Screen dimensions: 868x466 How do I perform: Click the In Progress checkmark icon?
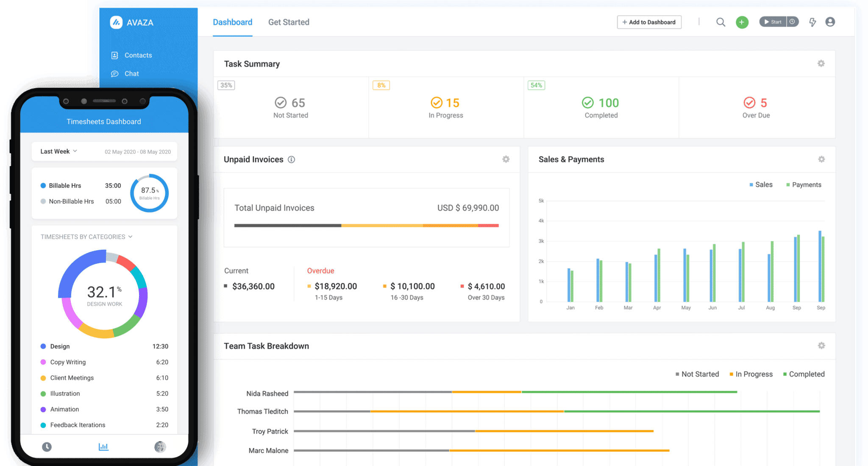point(437,103)
